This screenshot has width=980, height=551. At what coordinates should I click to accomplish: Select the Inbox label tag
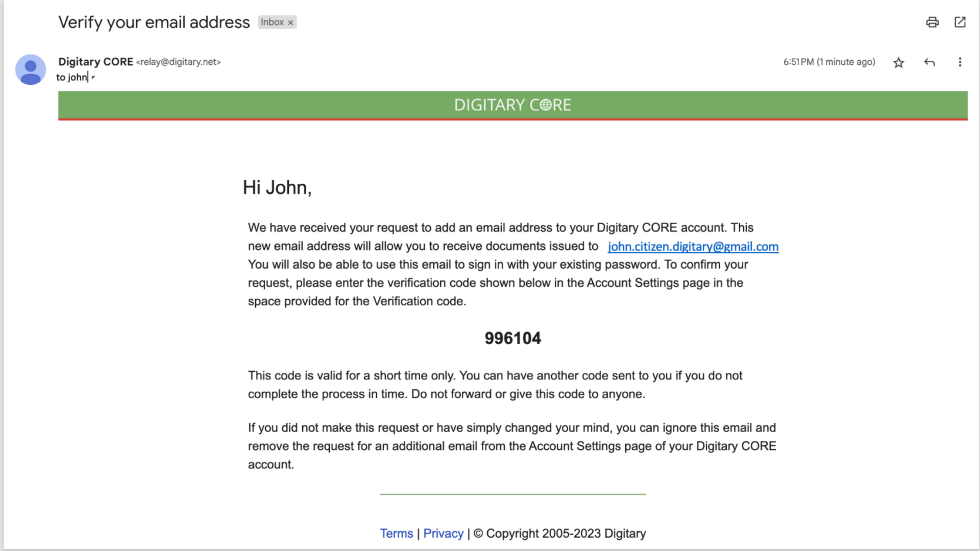[272, 22]
